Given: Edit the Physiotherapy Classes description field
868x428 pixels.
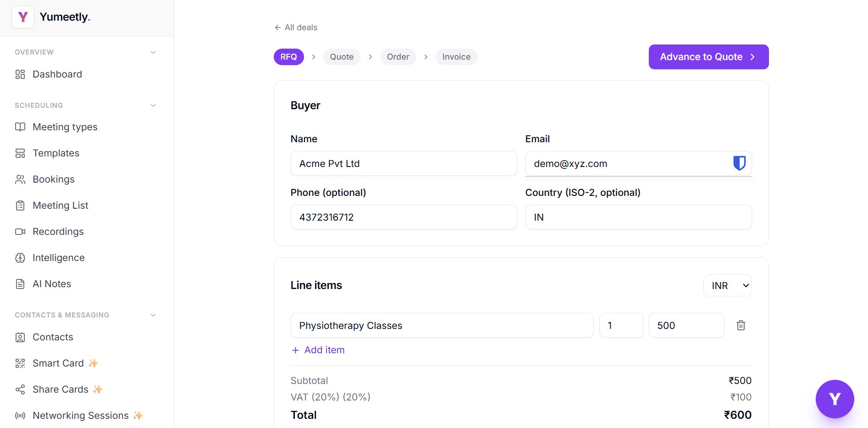Looking at the screenshot, I should tap(442, 325).
